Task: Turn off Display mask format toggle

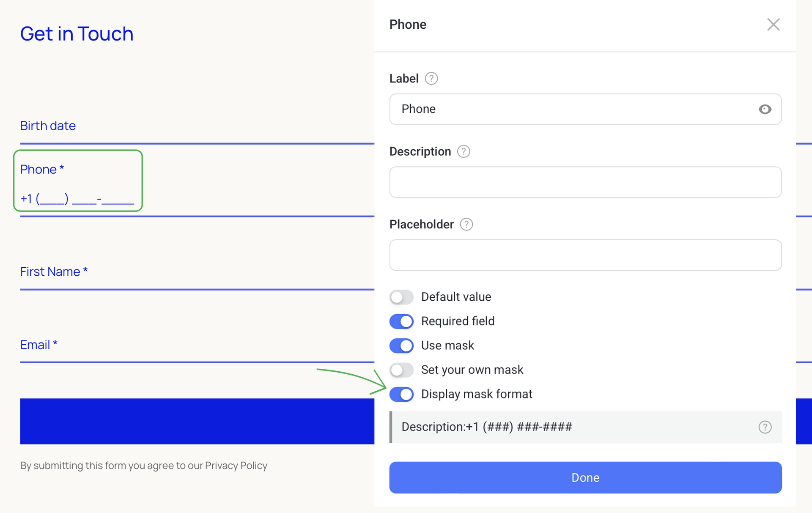Action: [401, 395]
